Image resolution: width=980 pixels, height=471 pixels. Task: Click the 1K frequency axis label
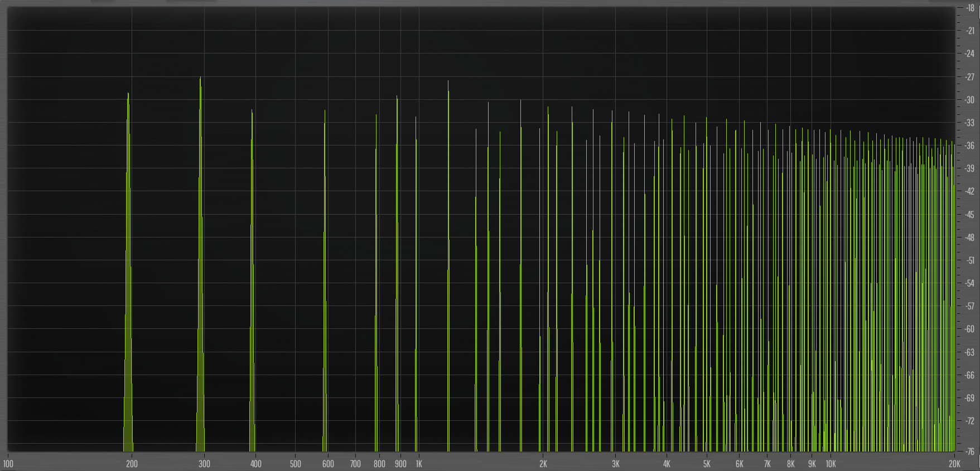[x=419, y=464]
